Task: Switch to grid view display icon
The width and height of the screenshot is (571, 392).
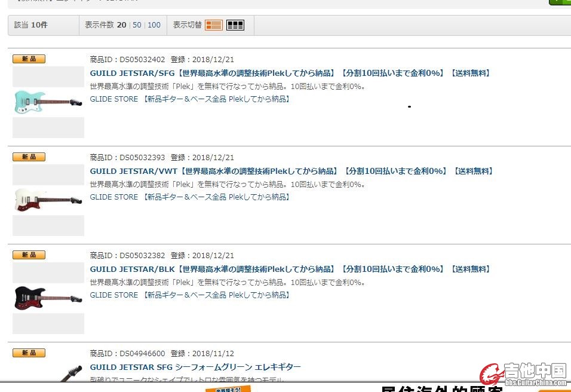Action: click(x=235, y=25)
